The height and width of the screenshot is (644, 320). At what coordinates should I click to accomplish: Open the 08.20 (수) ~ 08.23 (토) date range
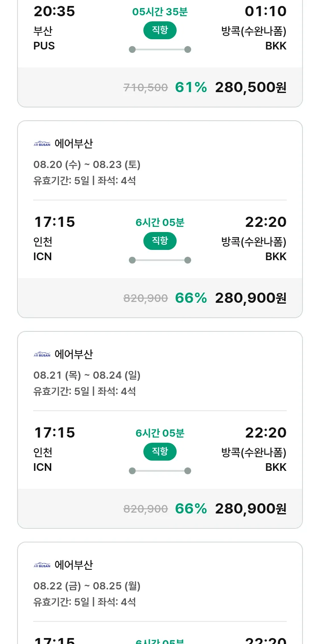click(x=87, y=165)
